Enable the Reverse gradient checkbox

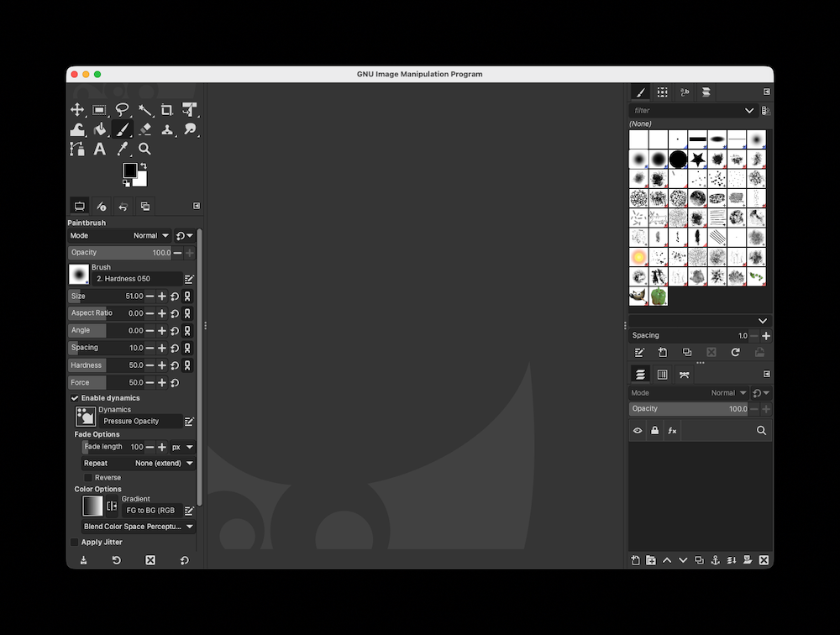[x=87, y=477]
